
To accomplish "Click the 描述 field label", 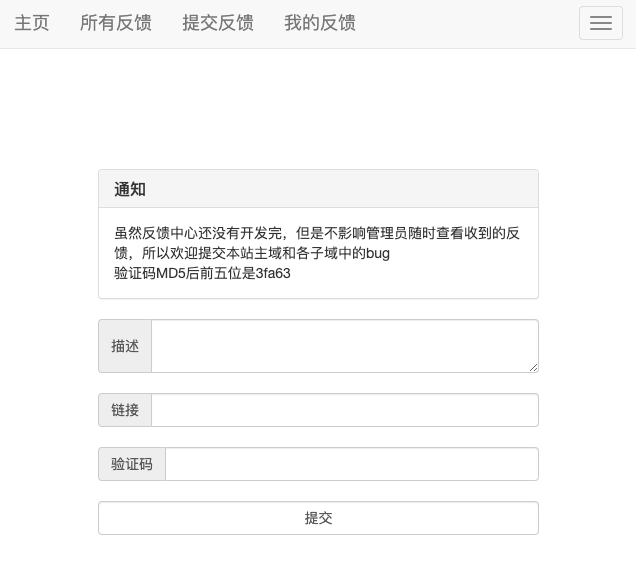I will pyautogui.click(x=125, y=346).
